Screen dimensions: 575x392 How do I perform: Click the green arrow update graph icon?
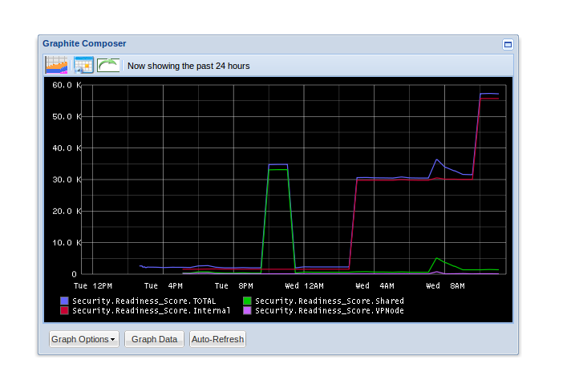click(x=109, y=65)
